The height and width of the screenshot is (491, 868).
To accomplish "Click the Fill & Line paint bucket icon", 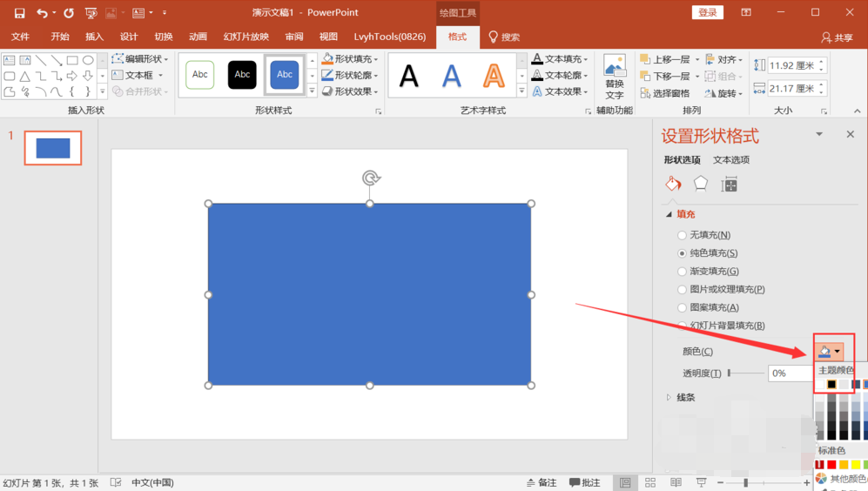I will click(673, 184).
